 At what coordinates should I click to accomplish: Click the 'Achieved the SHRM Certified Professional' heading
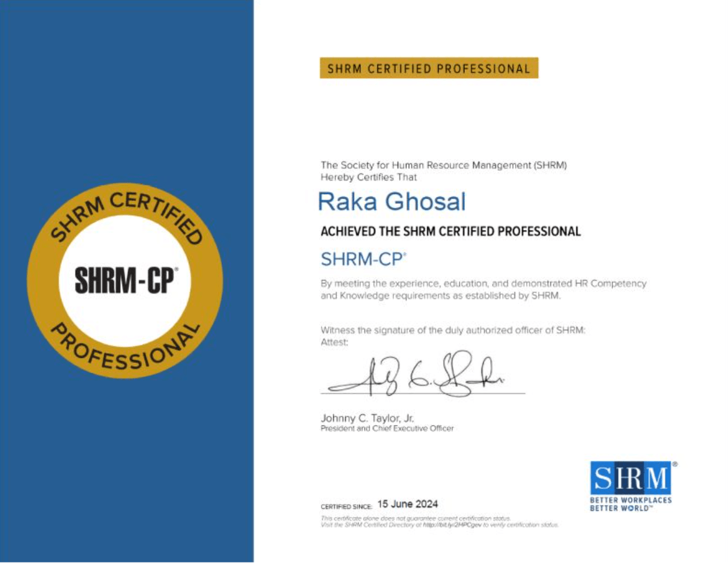pos(450,231)
